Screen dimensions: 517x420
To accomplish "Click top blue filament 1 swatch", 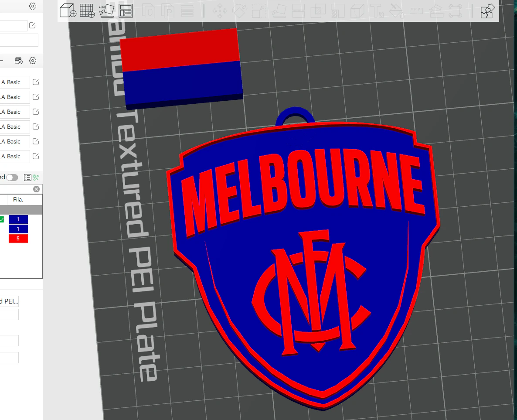I will click(x=18, y=219).
